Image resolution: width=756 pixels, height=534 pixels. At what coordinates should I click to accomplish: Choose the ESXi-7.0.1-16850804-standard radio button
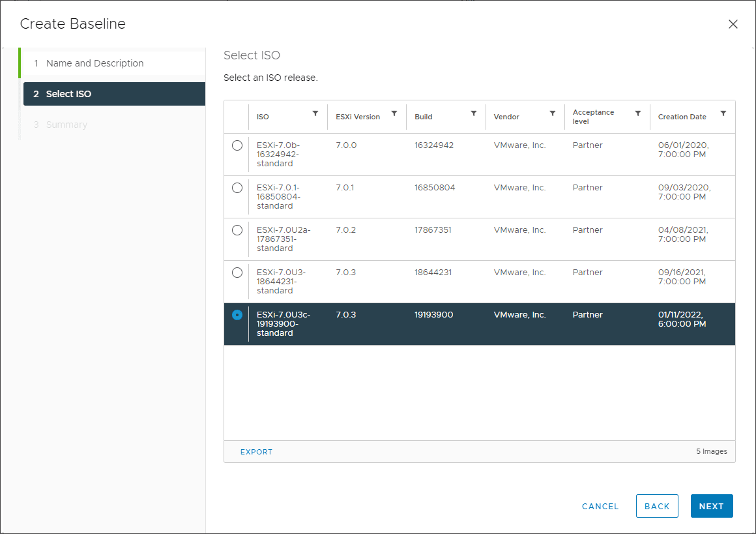(237, 188)
